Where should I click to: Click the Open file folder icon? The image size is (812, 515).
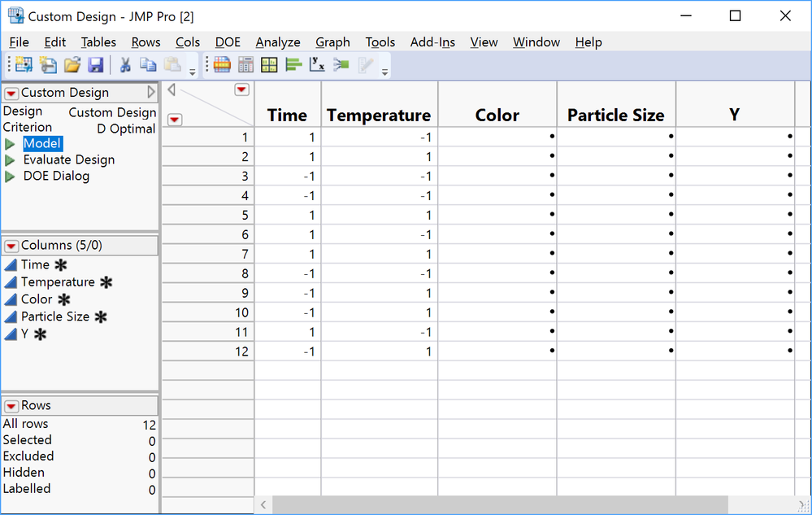(x=72, y=65)
